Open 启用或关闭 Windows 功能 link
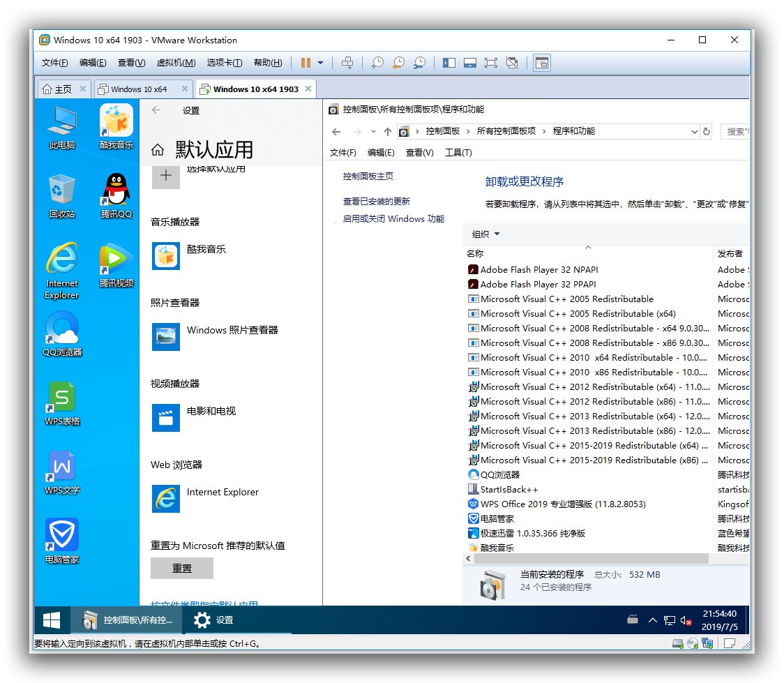 (x=393, y=218)
